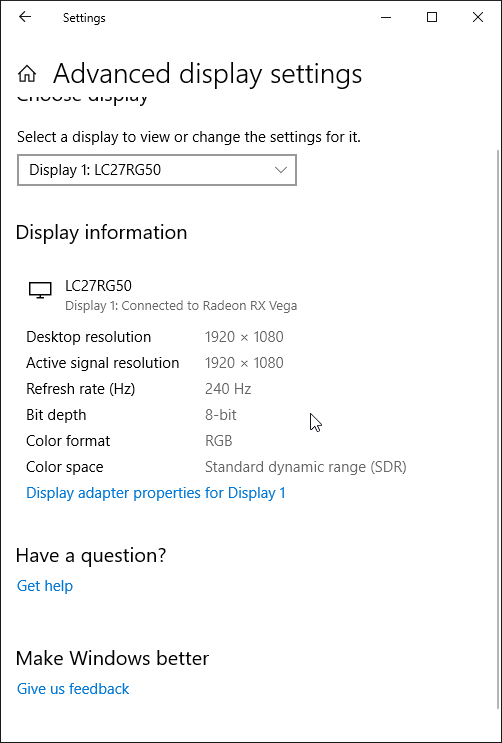
Task: Click the monitor icon beside LC27RG50
Action: coord(40,290)
